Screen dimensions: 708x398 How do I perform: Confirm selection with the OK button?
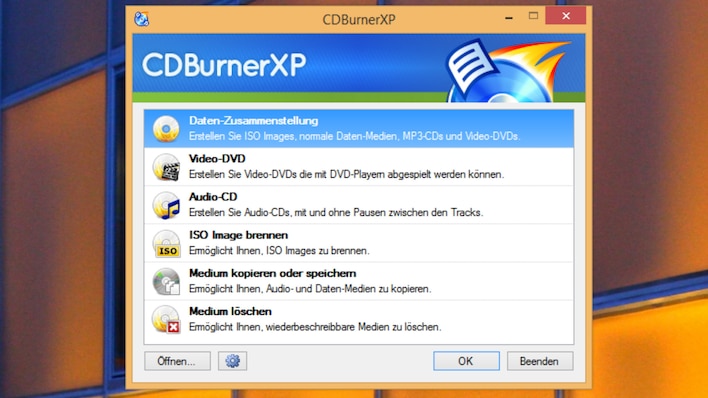coord(466,361)
